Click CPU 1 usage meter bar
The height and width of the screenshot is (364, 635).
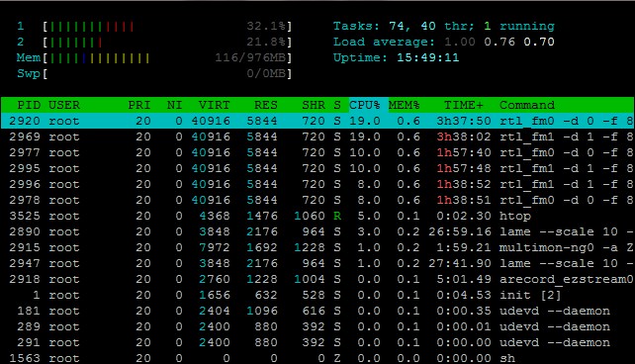(167, 27)
